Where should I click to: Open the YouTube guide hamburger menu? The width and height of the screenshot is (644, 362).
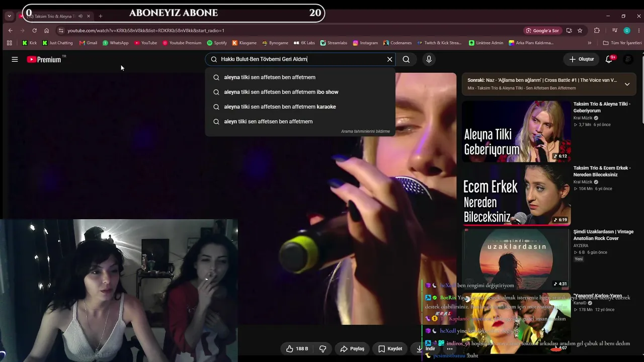pyautogui.click(x=15, y=59)
